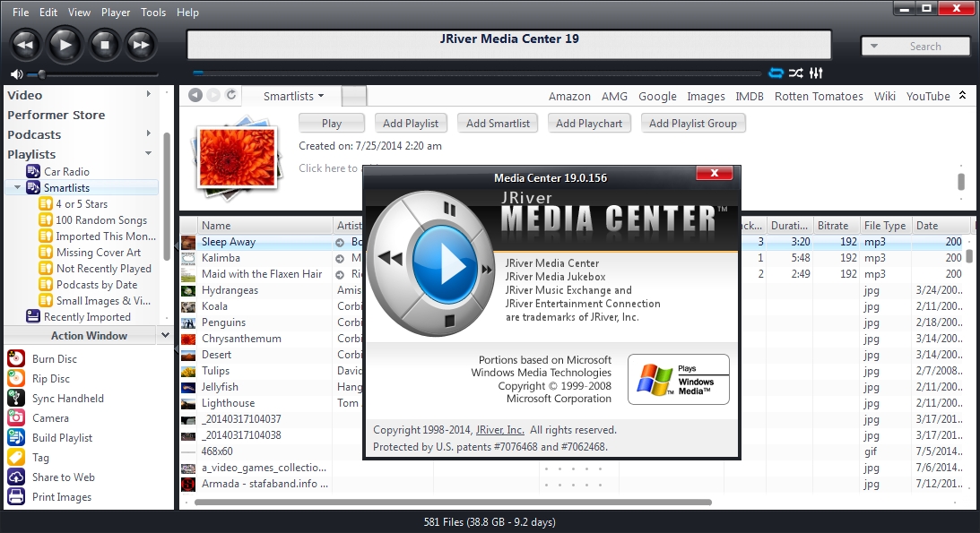Image resolution: width=980 pixels, height=533 pixels.
Task: Click the Search input field
Action: point(925,47)
